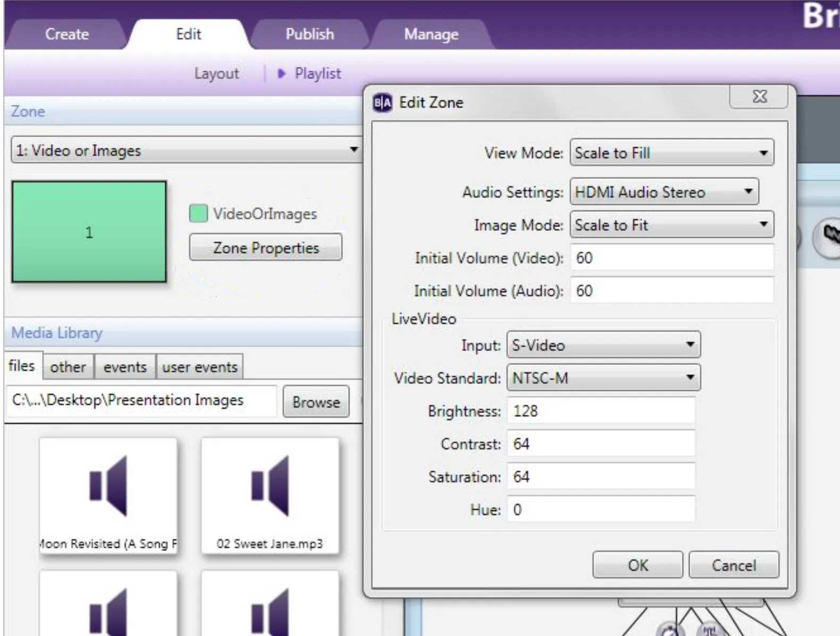This screenshot has height=636, width=840.
Task: Switch to the Manage tab
Action: pyautogui.click(x=431, y=34)
